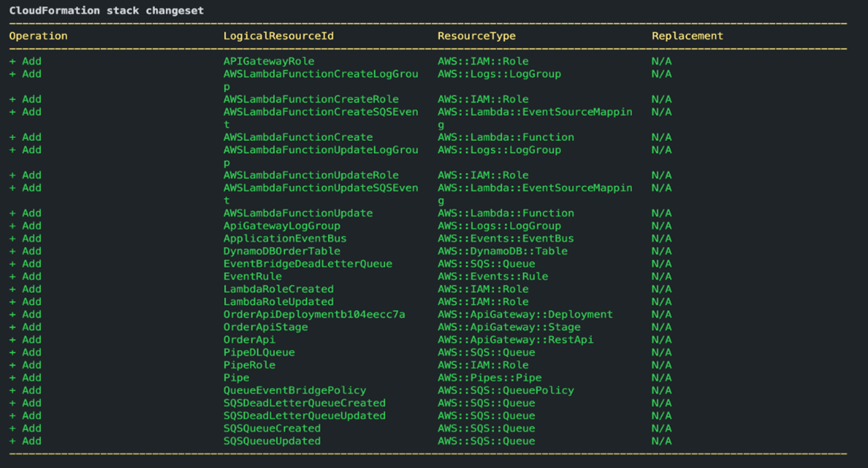Click AWS::ApiGateway::Stage resource type
868x468 pixels.
(x=509, y=328)
